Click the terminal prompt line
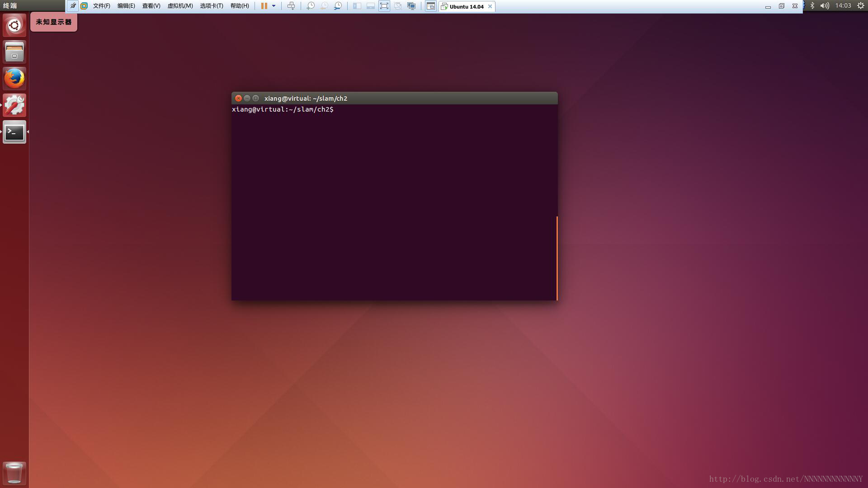This screenshot has height=488, width=868. 283,109
